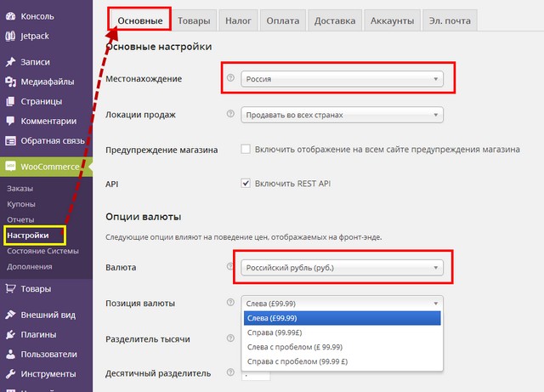Click help icon next to Десятичный разделитель
Image resolution: width=544 pixels, height=392 pixels.
pyautogui.click(x=230, y=372)
